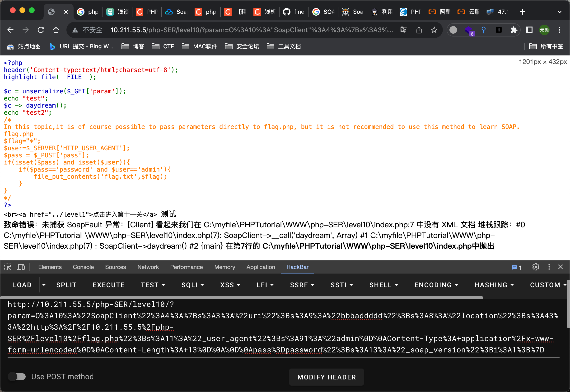Toggle the browser side panel icon
The height and width of the screenshot is (392, 570).
coord(529,30)
